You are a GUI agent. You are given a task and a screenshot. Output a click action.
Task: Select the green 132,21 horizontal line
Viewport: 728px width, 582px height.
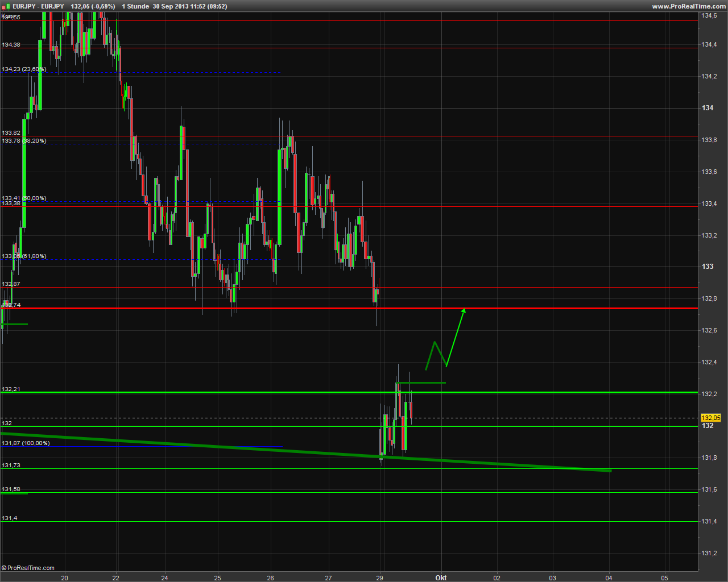(227, 392)
